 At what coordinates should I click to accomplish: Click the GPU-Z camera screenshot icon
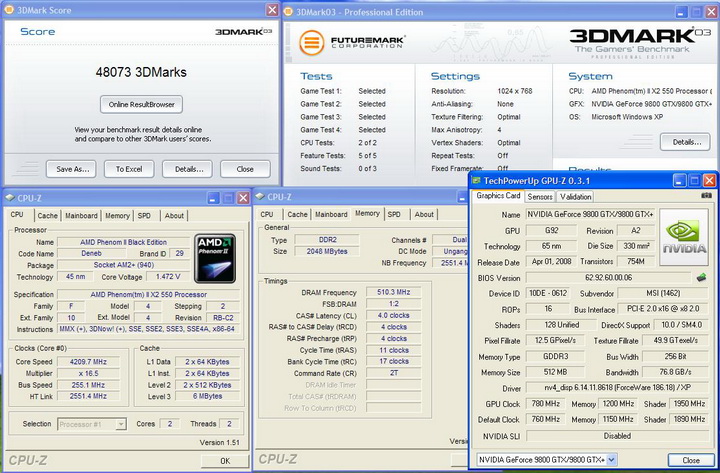point(706,196)
